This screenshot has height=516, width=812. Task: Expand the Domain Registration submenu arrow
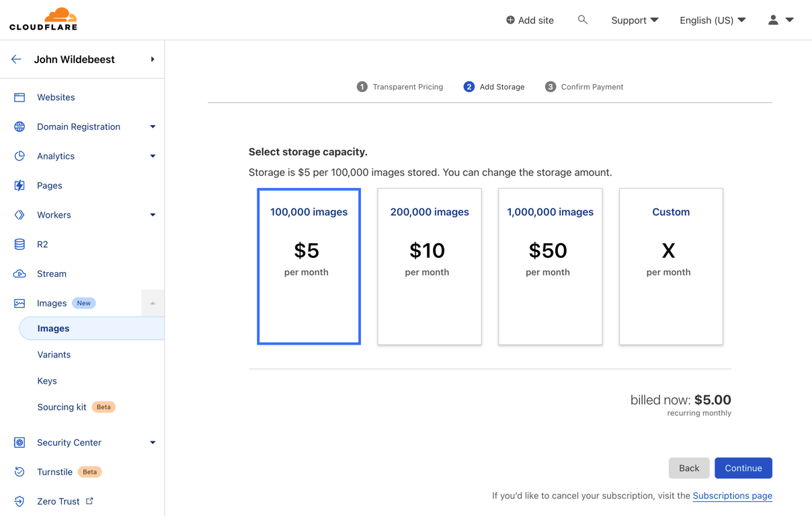[153, 127]
